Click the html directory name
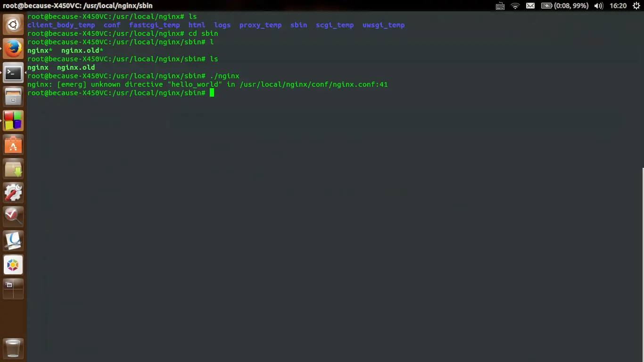 pyautogui.click(x=197, y=25)
